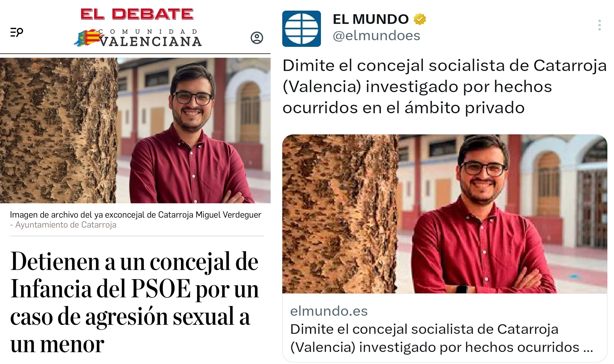Open link card title 'Dimite el concejal socialista'
Image resolution: width=614 pixels, height=364 pixels.
(441, 338)
